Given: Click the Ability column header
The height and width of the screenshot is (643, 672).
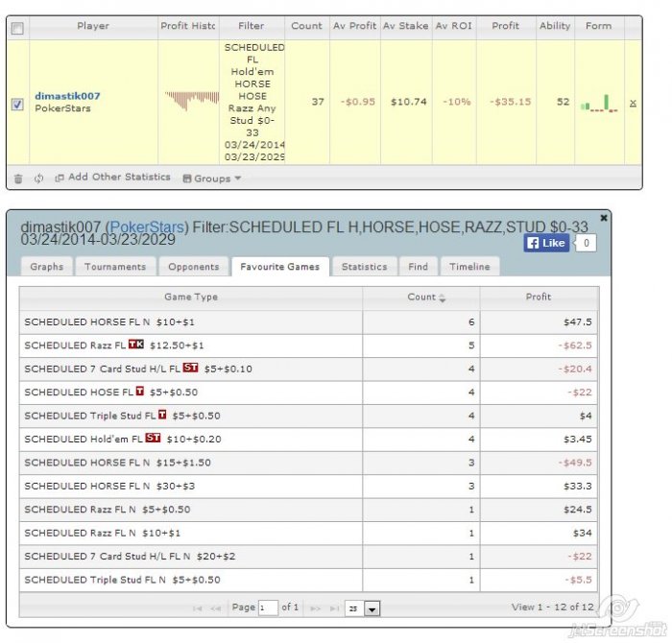Looking at the screenshot, I should coord(555,26).
